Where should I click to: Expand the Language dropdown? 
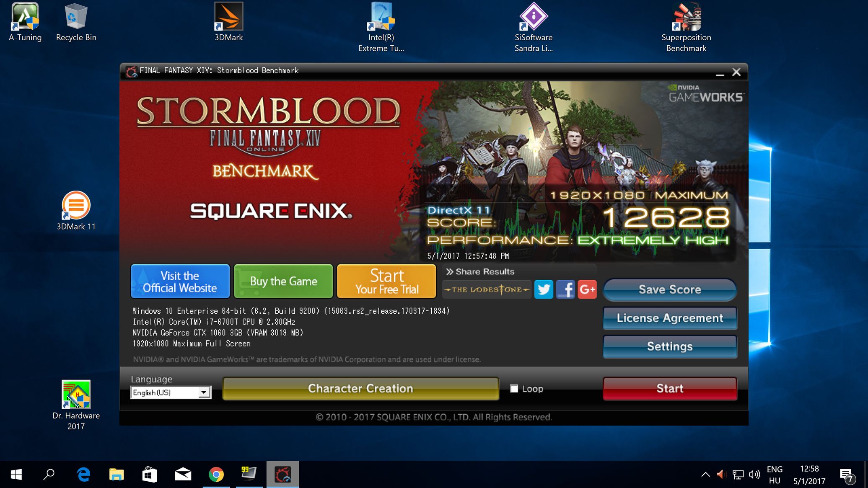204,392
